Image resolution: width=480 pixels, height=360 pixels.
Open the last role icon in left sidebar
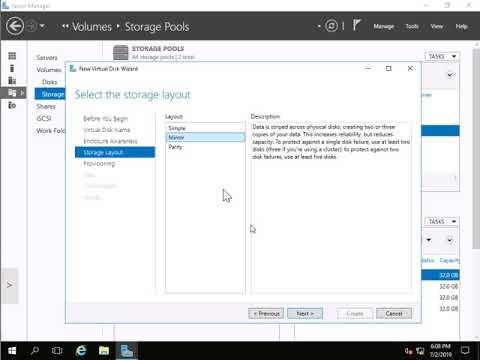click(12, 105)
